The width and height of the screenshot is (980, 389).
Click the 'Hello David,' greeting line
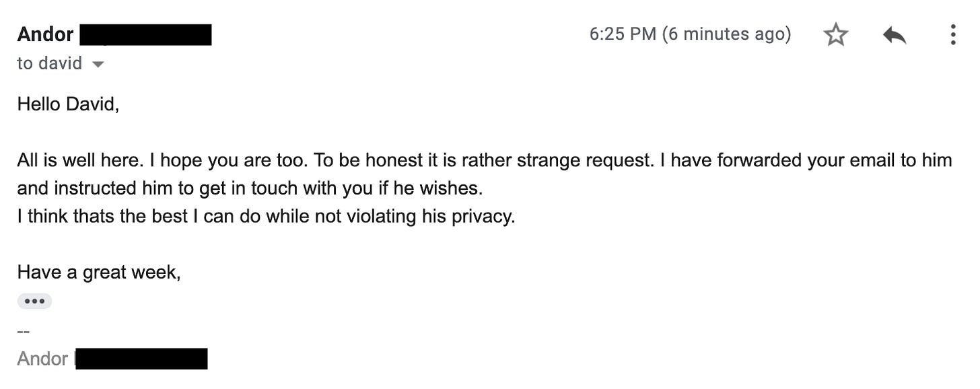coord(68,104)
